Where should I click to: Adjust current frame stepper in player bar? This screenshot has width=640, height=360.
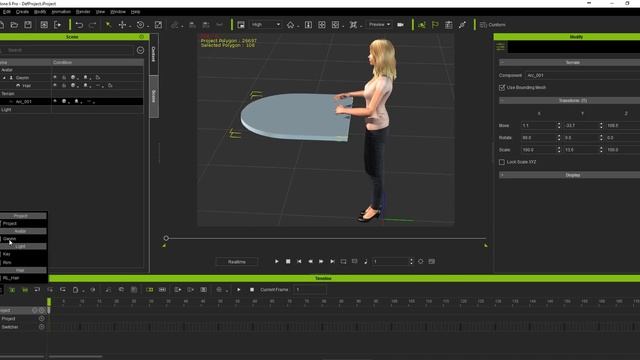(411, 261)
